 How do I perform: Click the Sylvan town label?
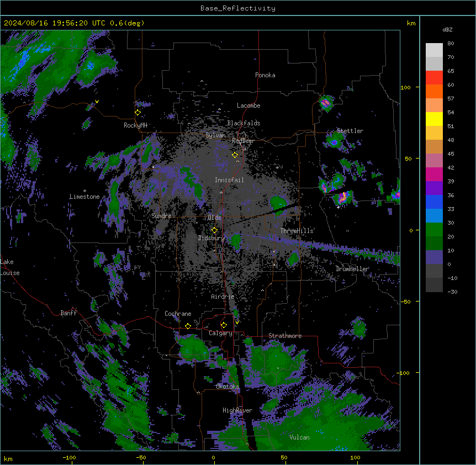click(215, 135)
